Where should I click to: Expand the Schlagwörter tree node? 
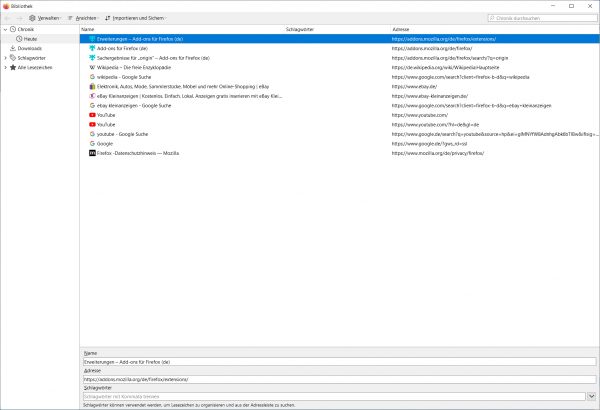coord(5,58)
